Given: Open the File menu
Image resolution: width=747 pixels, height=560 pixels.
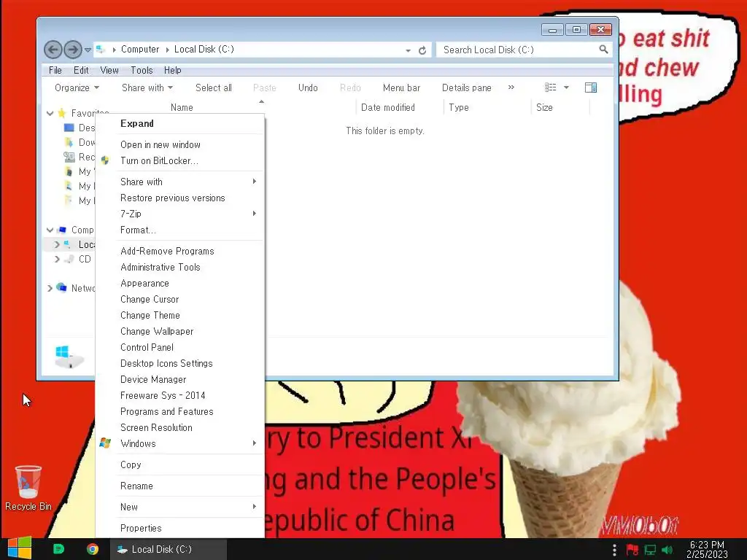Looking at the screenshot, I should point(55,70).
